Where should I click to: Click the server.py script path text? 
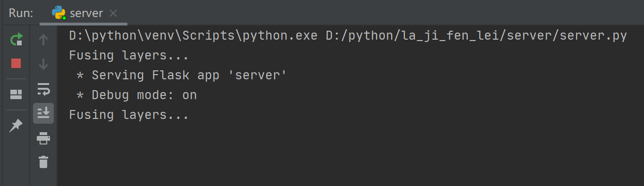477,36
